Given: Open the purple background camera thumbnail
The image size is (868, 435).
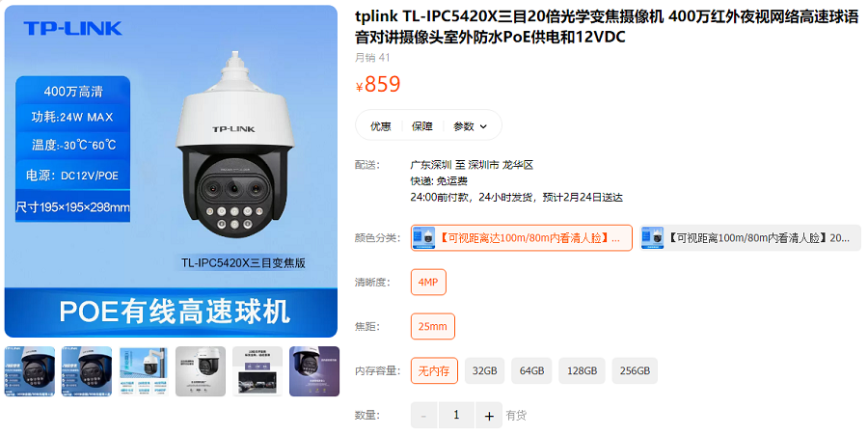Looking at the screenshot, I should pos(314,371).
